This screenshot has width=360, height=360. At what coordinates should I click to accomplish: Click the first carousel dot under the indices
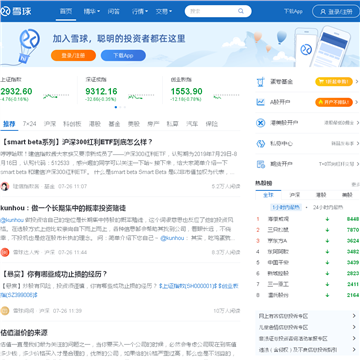tap(116, 107)
